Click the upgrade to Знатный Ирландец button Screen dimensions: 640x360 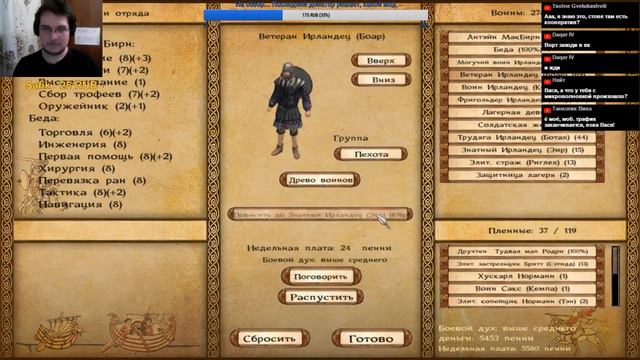(320, 214)
